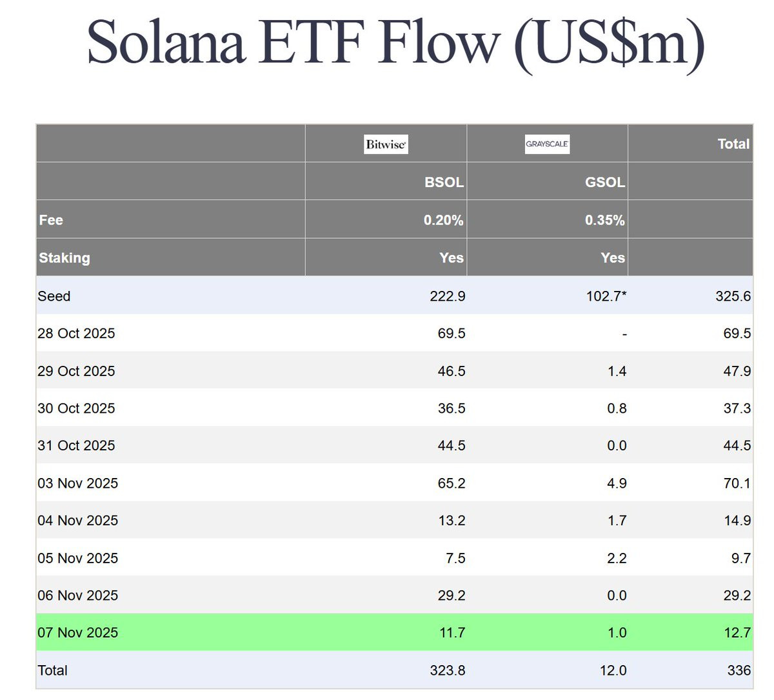Viewport: 774px width, 700px height.
Task: Click the Staking row label
Action: [64, 258]
